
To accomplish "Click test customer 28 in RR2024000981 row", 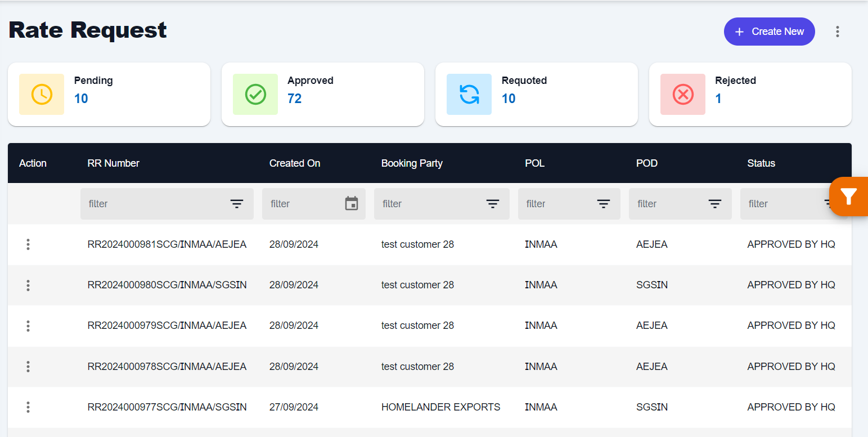I will (417, 244).
